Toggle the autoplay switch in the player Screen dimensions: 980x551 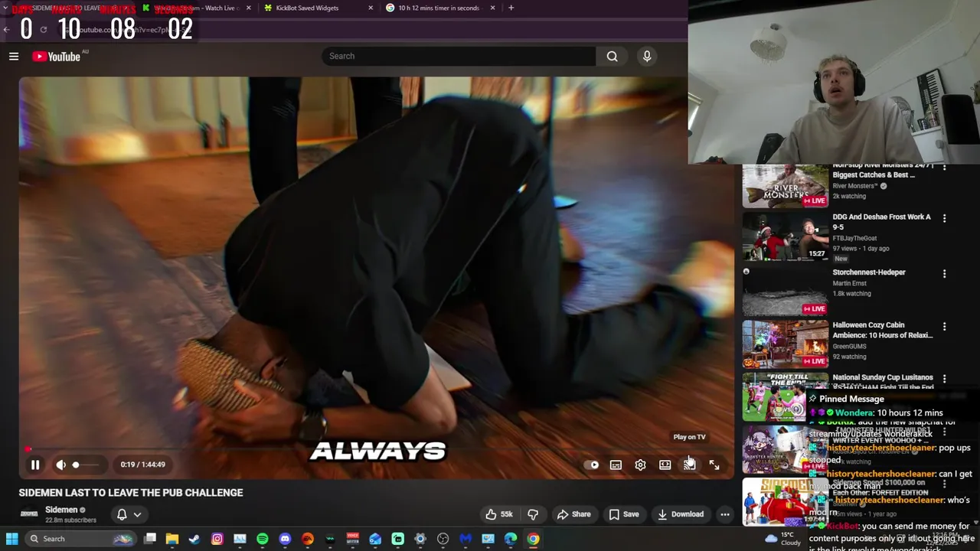pos(592,465)
